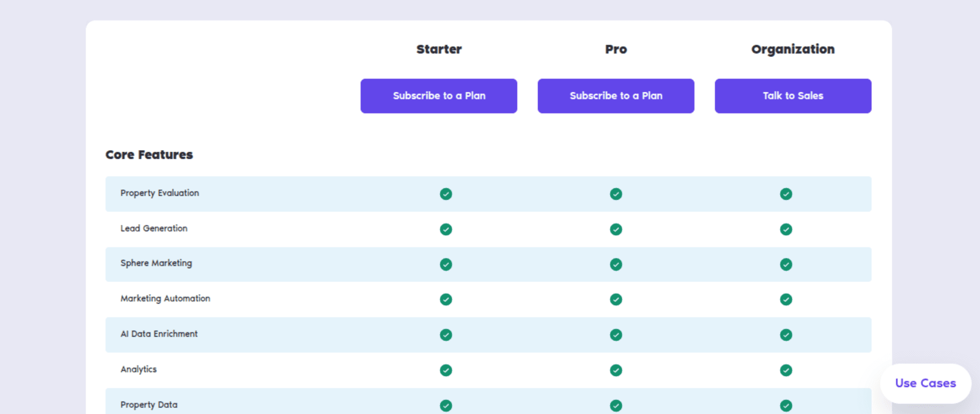Click the Property Data row label

pos(149,405)
